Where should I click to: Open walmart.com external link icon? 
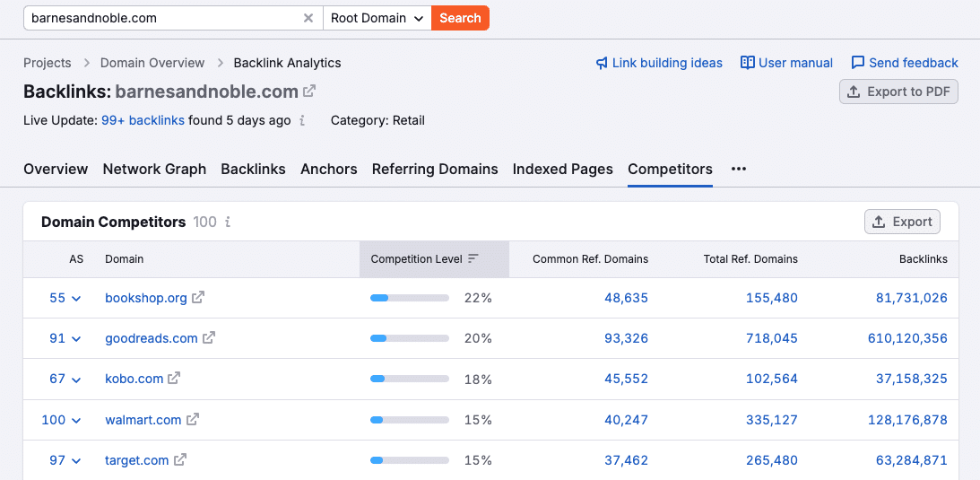click(193, 419)
